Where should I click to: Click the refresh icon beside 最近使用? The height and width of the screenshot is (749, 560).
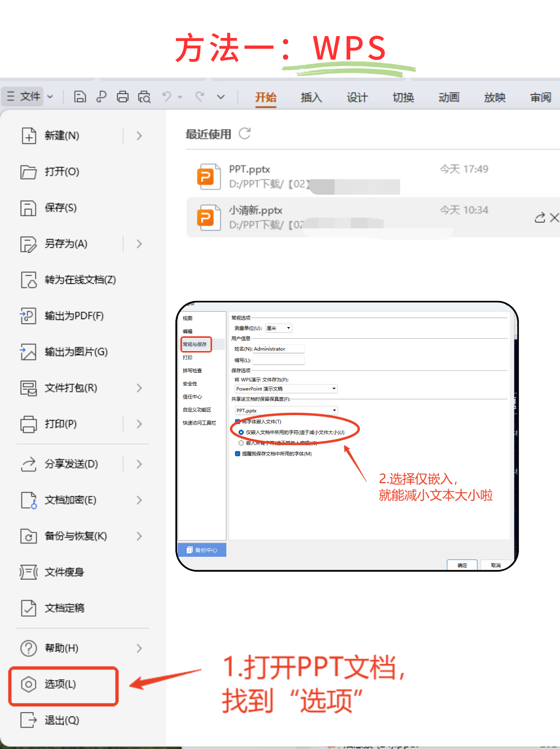[x=244, y=134]
